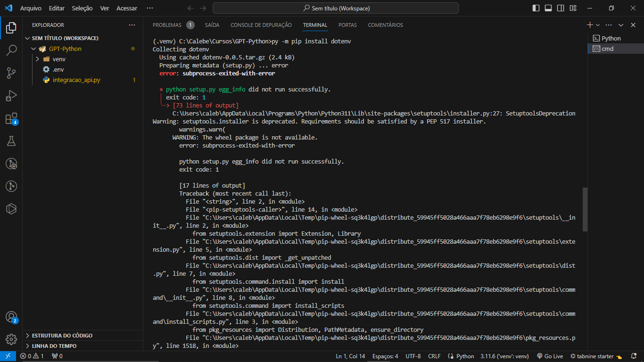Select interpreter 3.11.6 ('venv': venv)
The image size is (644, 362).
(x=504, y=356)
